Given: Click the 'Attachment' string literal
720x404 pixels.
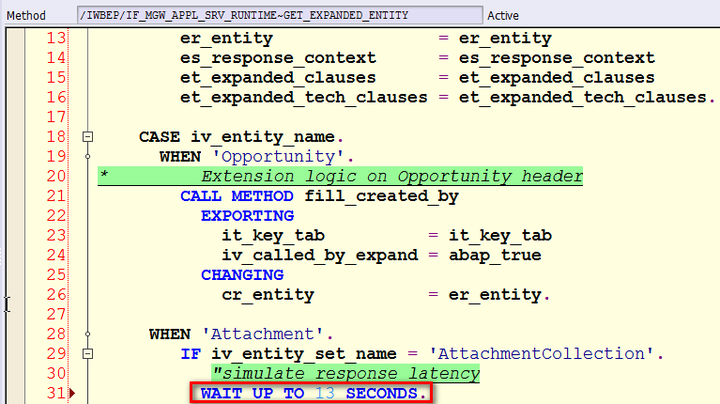Looking at the screenshot, I should pos(262,334).
